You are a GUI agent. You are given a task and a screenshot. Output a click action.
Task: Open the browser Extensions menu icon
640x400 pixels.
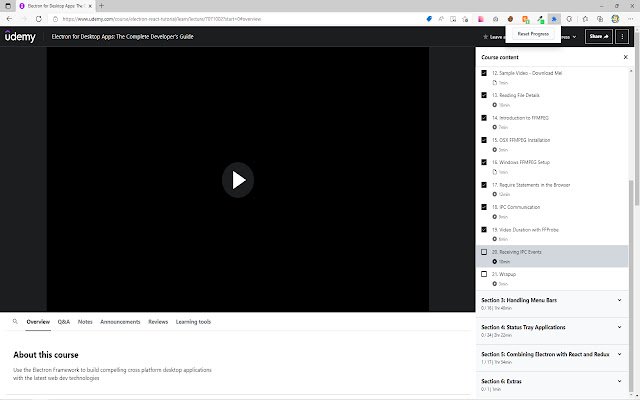[569, 19]
